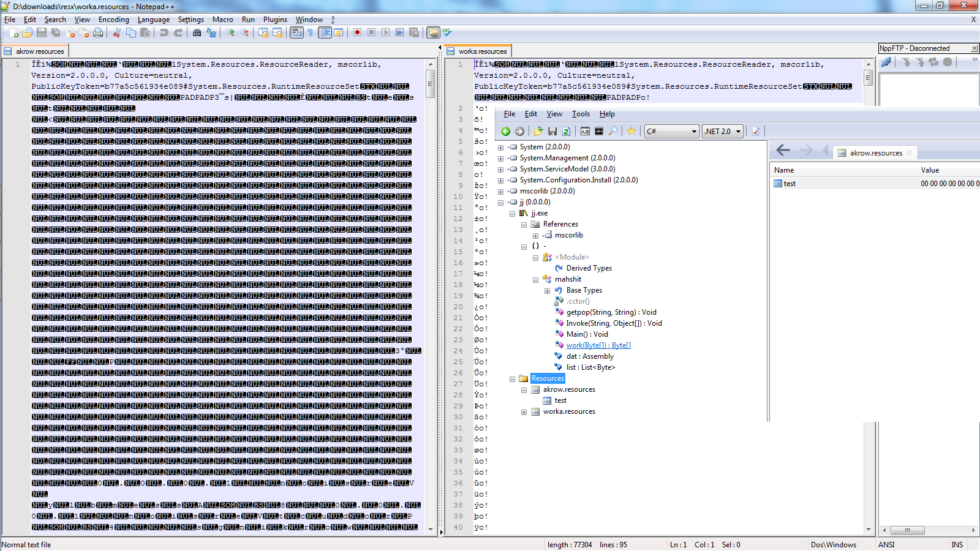This screenshot has width=980, height=551.
Task: Open the Encoding menu in Notepad++
Action: pos(114,20)
